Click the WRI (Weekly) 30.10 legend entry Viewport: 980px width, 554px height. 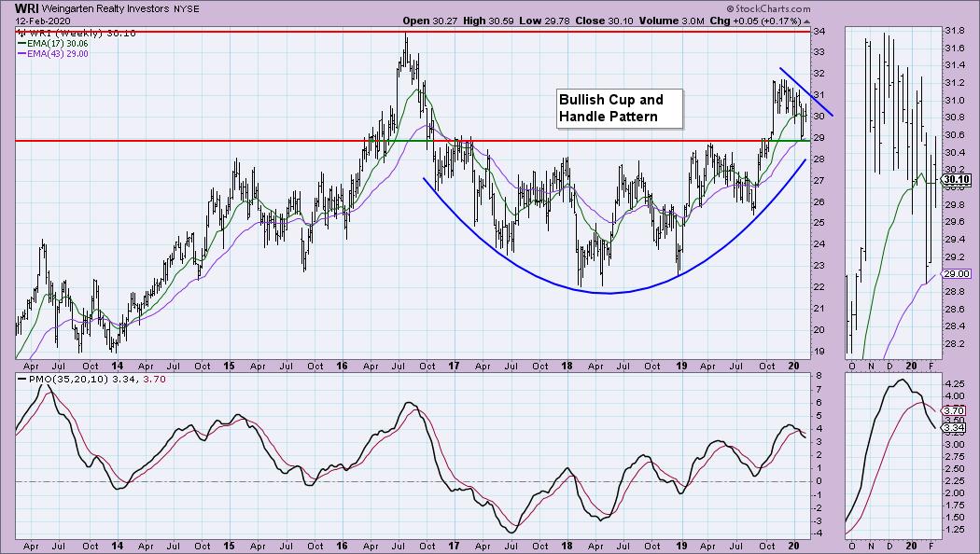pyautogui.click(x=81, y=33)
